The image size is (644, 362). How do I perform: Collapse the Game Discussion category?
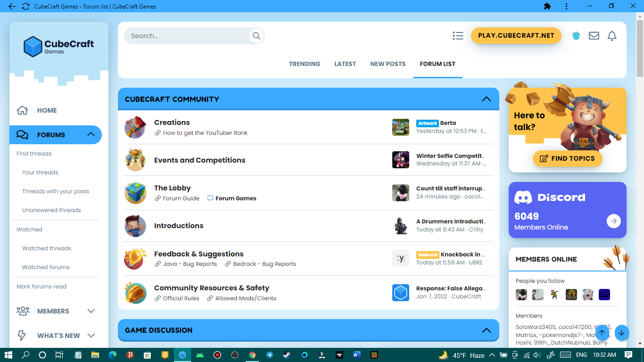tap(487, 330)
